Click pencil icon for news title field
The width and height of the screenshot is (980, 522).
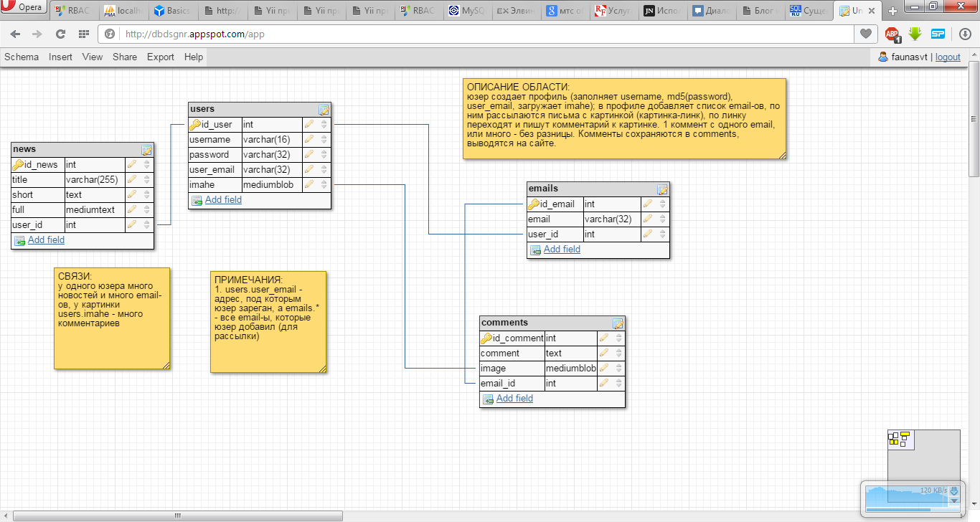(132, 180)
